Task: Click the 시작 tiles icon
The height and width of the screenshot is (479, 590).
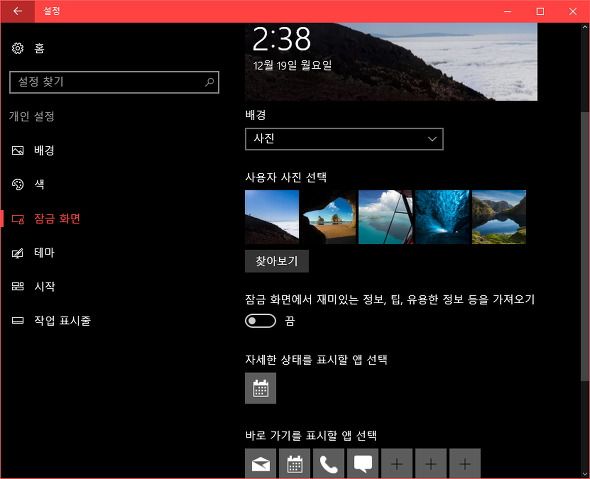Action: tap(18, 286)
